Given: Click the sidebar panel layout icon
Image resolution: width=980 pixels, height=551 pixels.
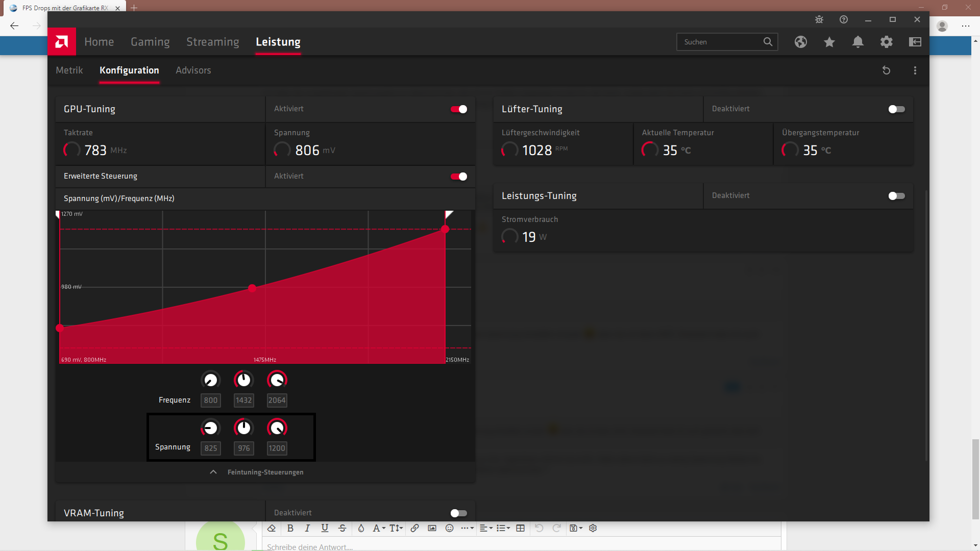Looking at the screenshot, I should click(x=915, y=42).
